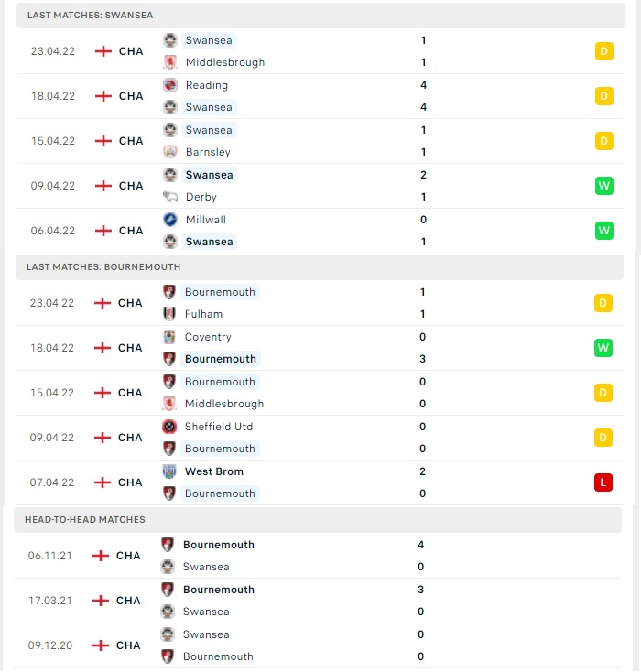
Task: Click the England flag on the 06.11.21 match
Action: (101, 556)
